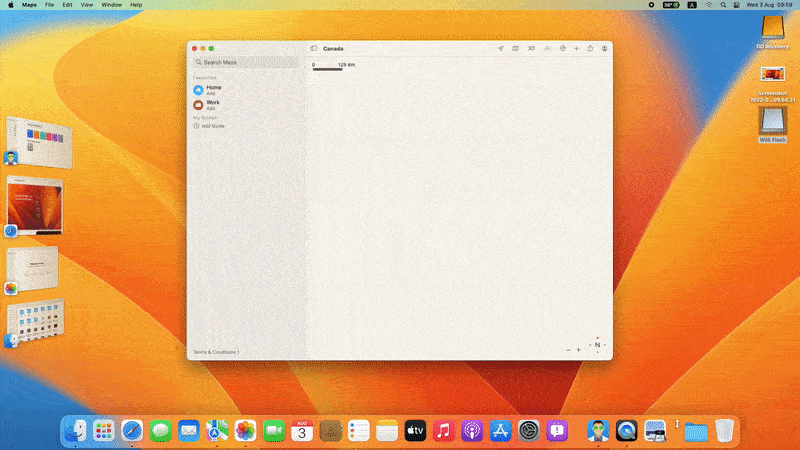The width and height of the screenshot is (800, 450).
Task: Select the WBk Flash drive on desktop
Action: (772, 124)
